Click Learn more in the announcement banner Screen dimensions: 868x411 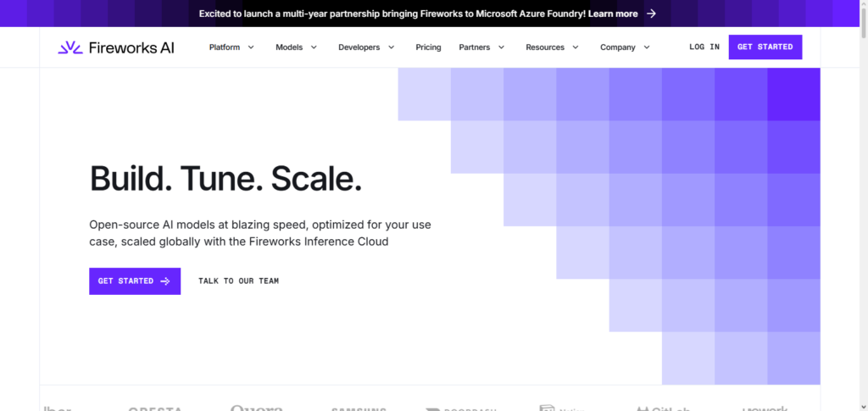pos(613,14)
